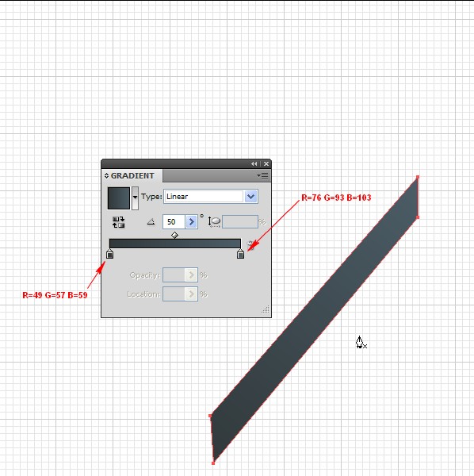
Task: Select the left dark gradient stop
Action: pos(110,254)
